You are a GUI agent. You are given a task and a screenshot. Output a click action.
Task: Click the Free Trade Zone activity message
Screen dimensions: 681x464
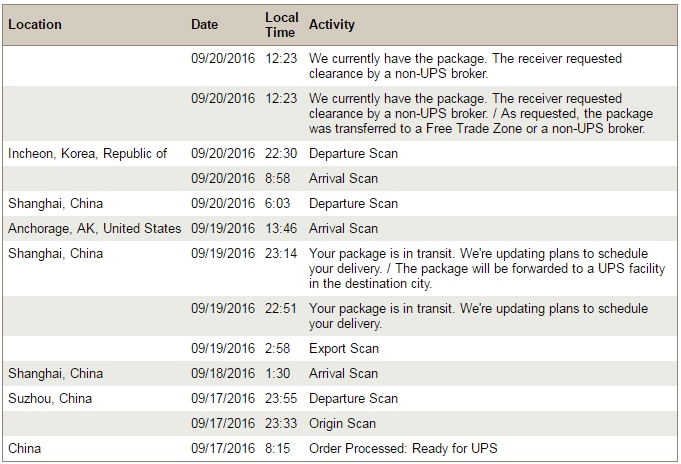click(481, 114)
